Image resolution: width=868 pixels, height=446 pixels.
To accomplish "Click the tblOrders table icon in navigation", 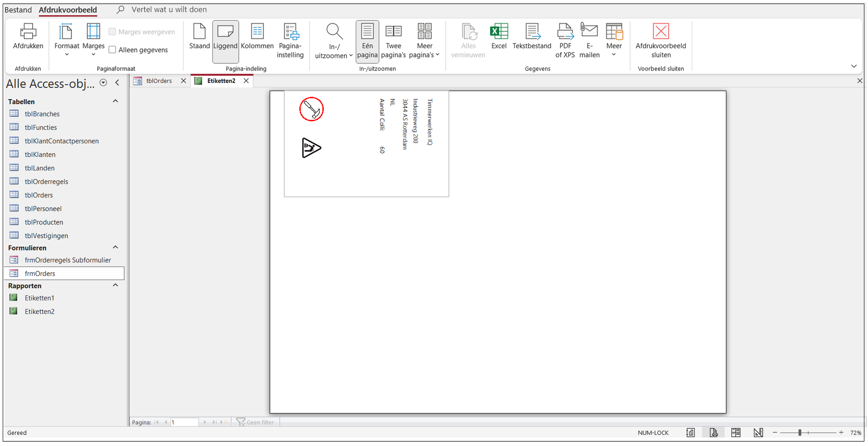I will (14, 195).
